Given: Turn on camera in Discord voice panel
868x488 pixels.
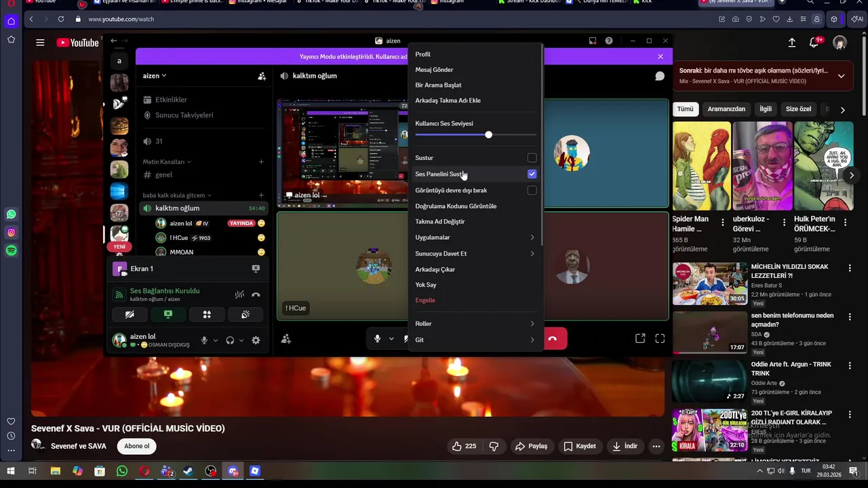Looking at the screenshot, I should tap(130, 314).
